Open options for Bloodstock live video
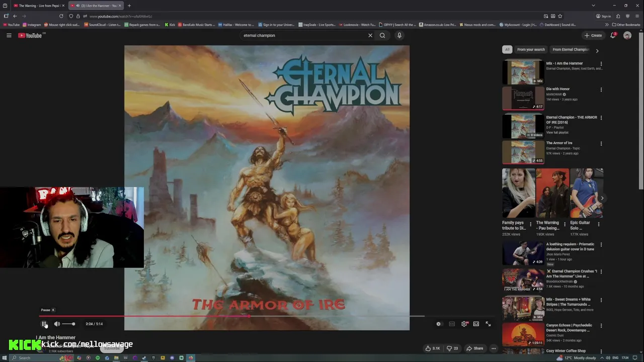 point(601,272)
